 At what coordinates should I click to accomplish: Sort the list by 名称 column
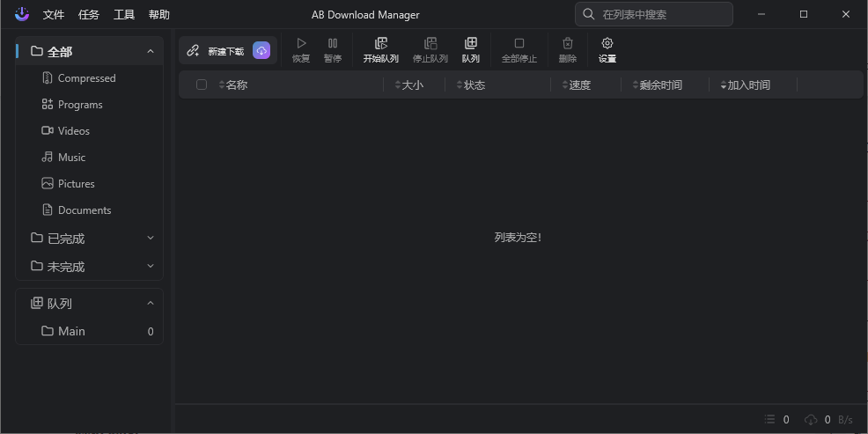tap(236, 85)
